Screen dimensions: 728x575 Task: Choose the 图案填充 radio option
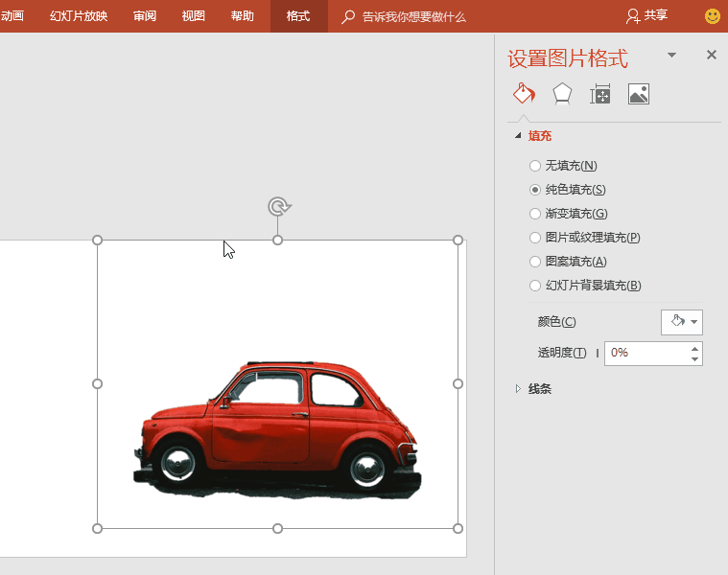pyautogui.click(x=535, y=262)
